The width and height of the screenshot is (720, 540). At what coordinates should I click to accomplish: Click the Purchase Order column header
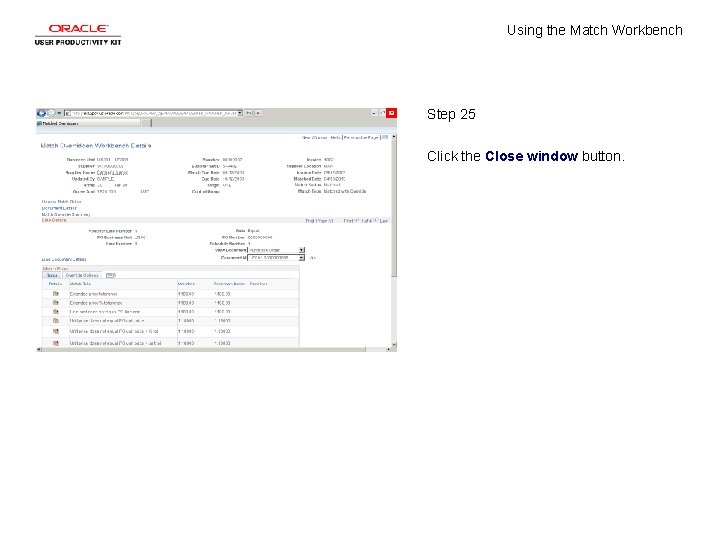point(229,284)
